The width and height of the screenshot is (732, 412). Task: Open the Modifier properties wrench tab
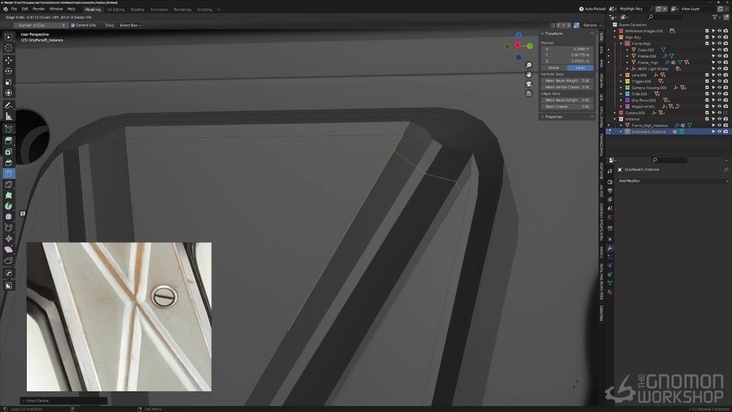pos(610,248)
